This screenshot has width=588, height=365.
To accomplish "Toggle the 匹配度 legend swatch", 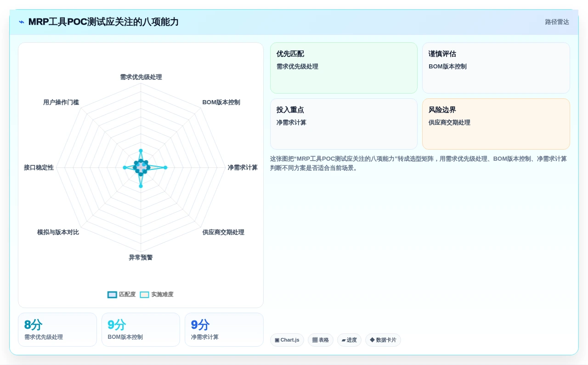I will coord(112,295).
